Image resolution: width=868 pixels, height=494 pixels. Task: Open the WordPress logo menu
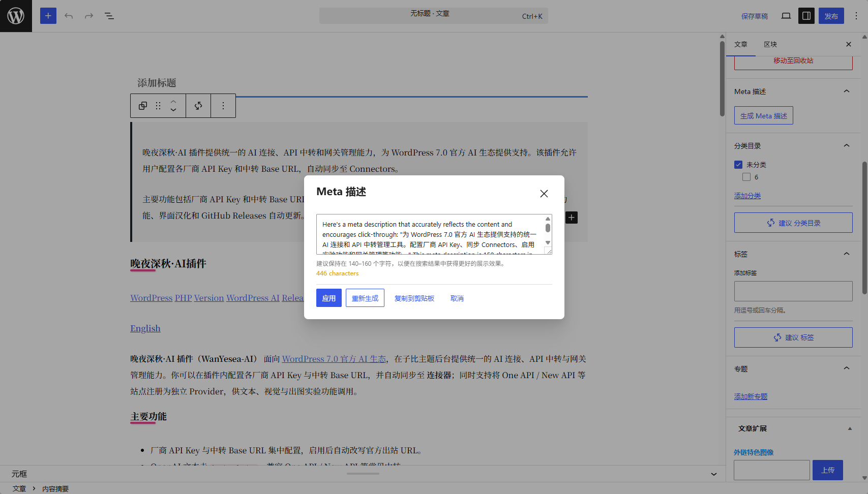coord(16,16)
